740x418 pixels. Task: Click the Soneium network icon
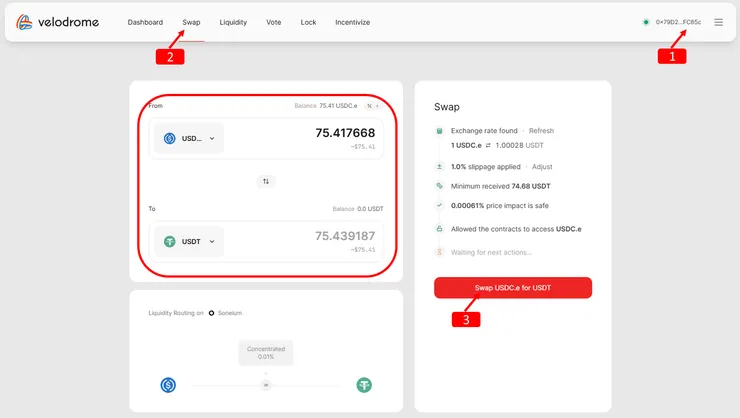click(x=211, y=313)
